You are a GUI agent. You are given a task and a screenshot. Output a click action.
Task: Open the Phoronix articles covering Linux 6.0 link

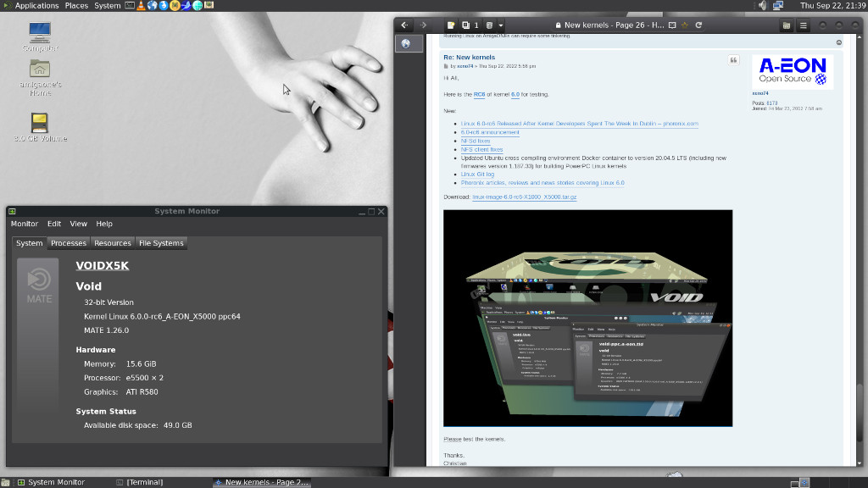point(542,183)
